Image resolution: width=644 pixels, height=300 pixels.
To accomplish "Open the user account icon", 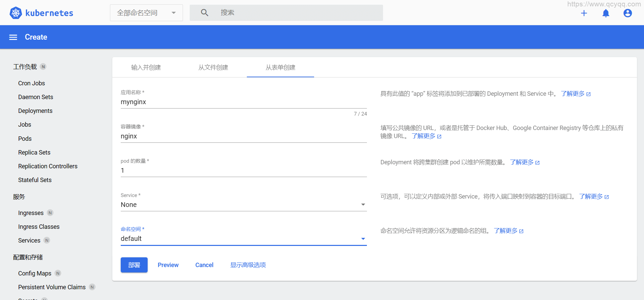I will pos(627,13).
